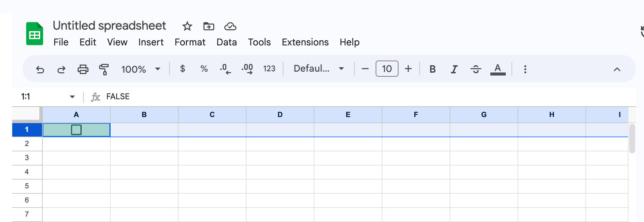Star the Untitled spreadsheet
The image size is (644, 222).
(x=187, y=26)
